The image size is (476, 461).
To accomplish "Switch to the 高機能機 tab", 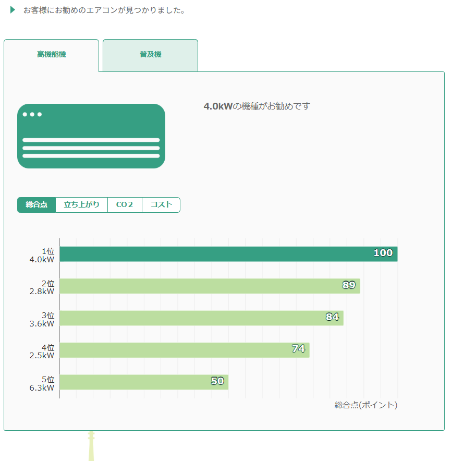I will tap(51, 55).
